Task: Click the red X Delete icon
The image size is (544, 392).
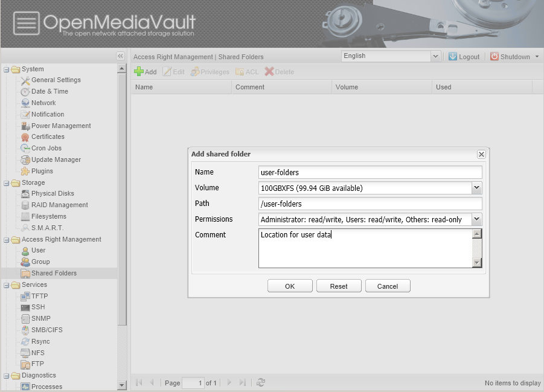Action: click(x=269, y=71)
